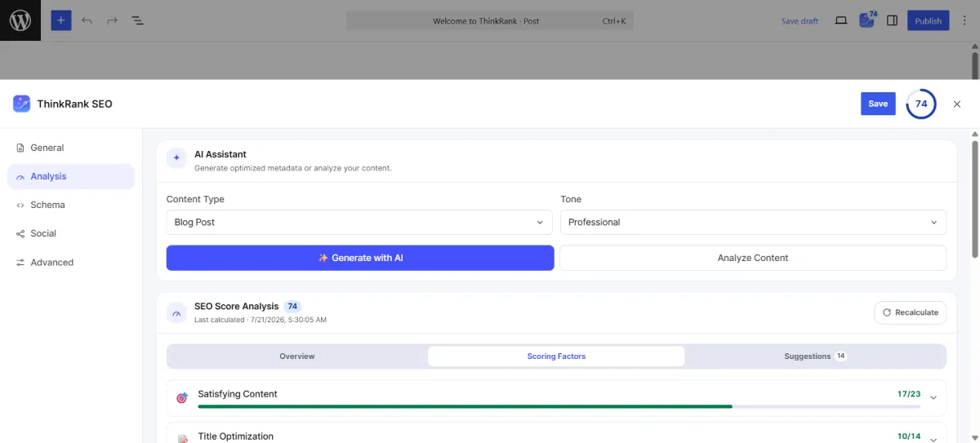Open the Tone dropdown
Viewport: 980px width, 443px height.
coord(753,222)
